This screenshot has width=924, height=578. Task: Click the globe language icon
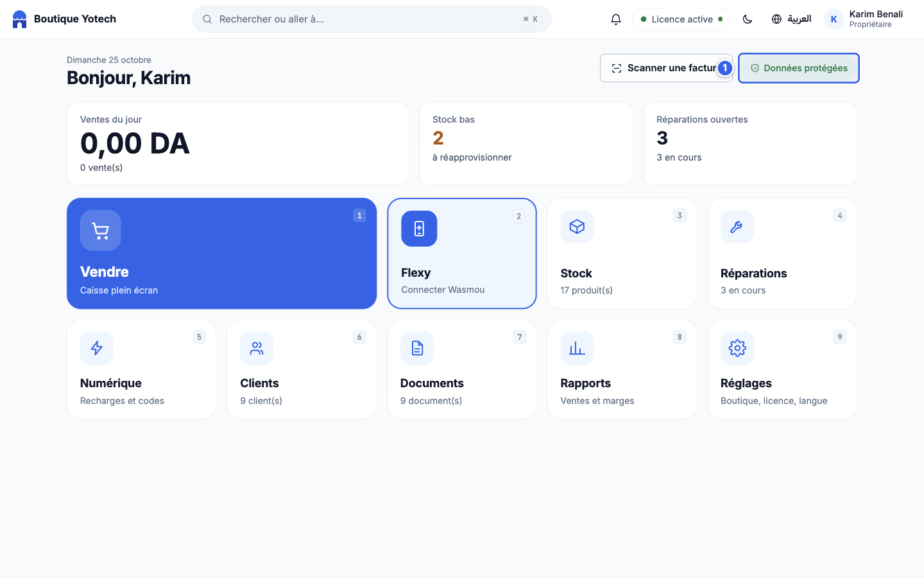[776, 19]
